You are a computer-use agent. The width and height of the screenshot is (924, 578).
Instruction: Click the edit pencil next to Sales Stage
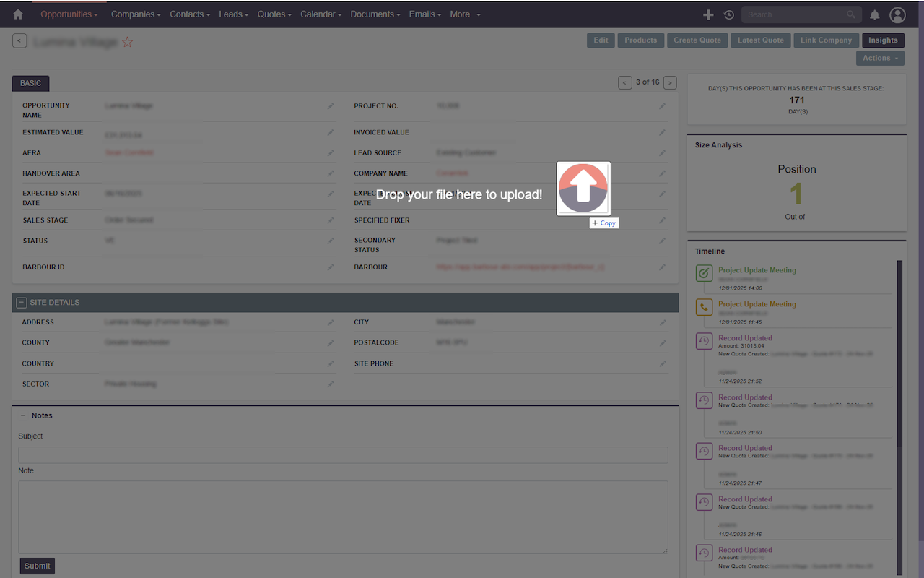(331, 220)
